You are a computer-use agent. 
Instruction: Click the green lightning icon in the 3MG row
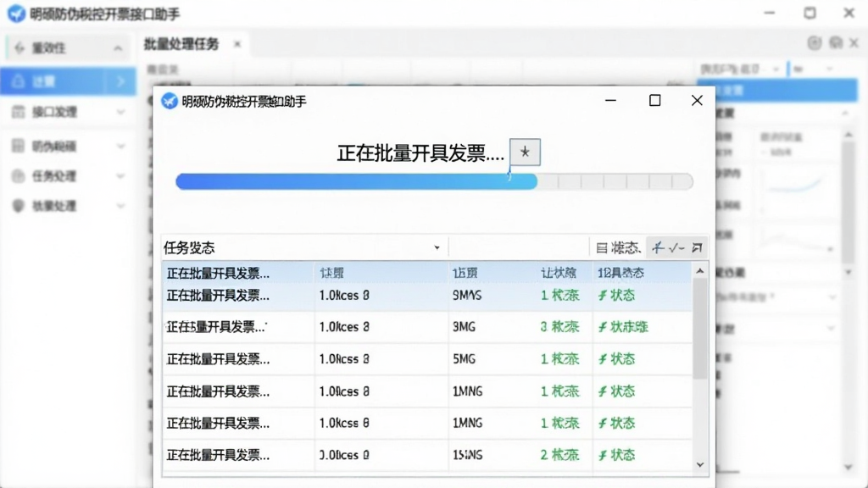point(603,327)
